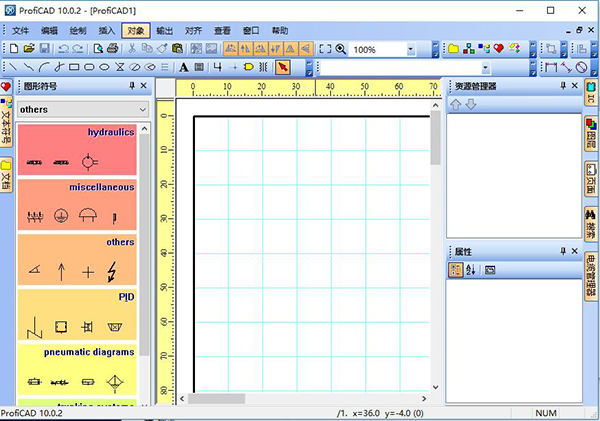Viewport: 600px width, 421px height.
Task: Click the red heart favorites toolbar icon
Action: pos(499,49)
